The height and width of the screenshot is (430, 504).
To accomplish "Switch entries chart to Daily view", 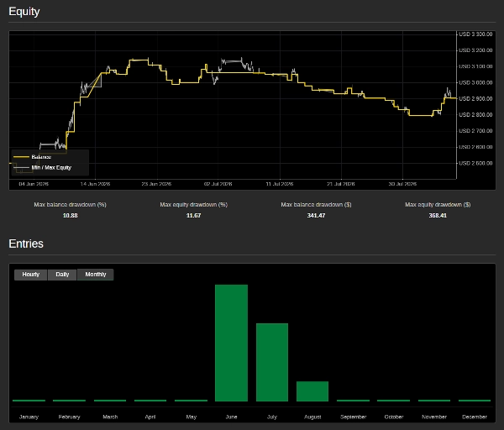I will (x=62, y=275).
